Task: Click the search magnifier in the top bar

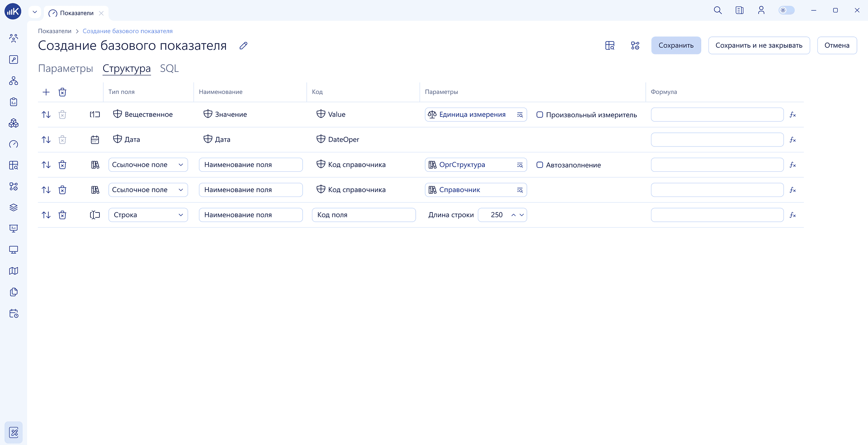Action: [718, 10]
